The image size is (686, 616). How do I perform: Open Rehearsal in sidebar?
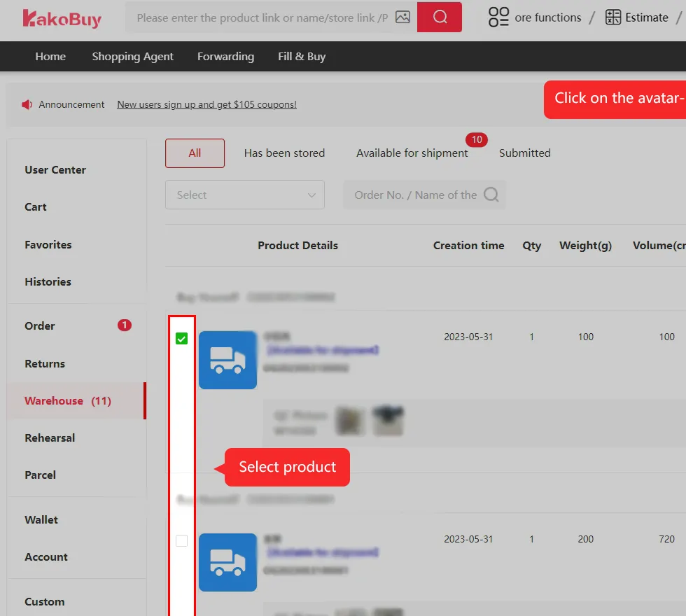[50, 438]
